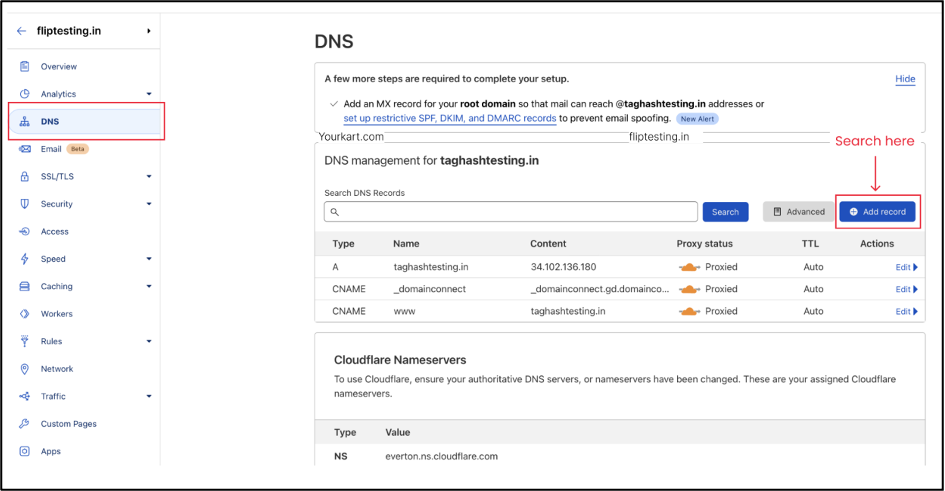Expand the SSL/TLS submenu arrow
The width and height of the screenshot is (945, 491).
(x=149, y=177)
